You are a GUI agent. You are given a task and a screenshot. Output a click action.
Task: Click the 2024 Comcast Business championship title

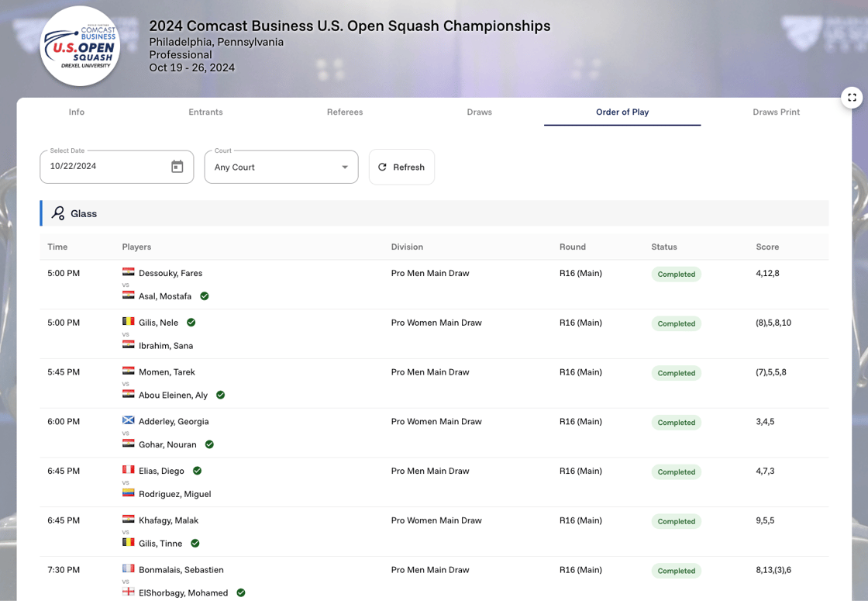tap(350, 26)
